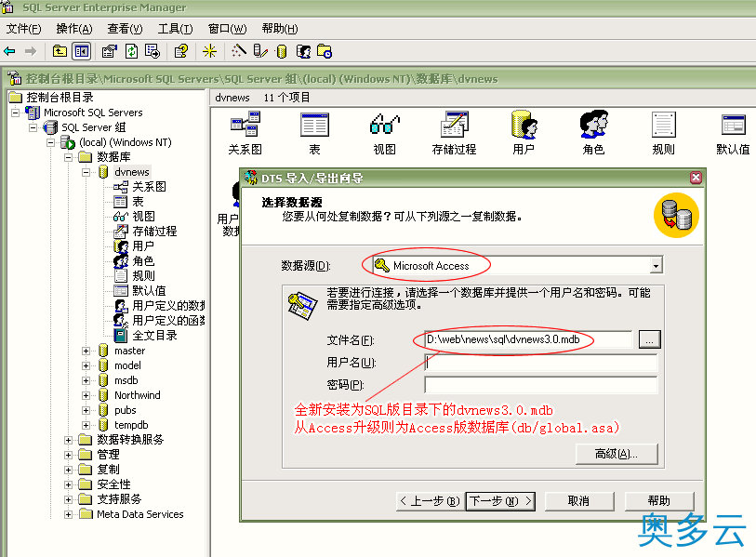Click the 密码(P) input field
Viewport: 756px width, 557px height.
coord(540,384)
